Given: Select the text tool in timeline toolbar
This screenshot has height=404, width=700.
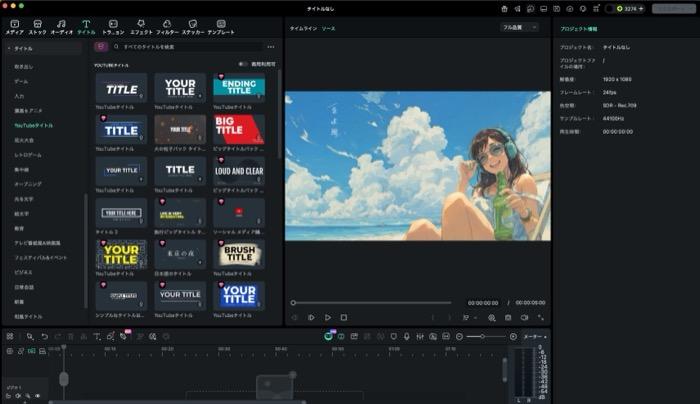Looking at the screenshot, I should [x=97, y=336].
